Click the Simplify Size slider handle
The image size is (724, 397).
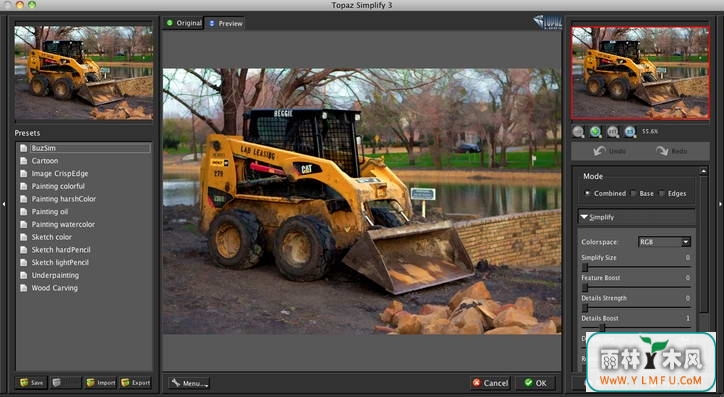(585, 267)
